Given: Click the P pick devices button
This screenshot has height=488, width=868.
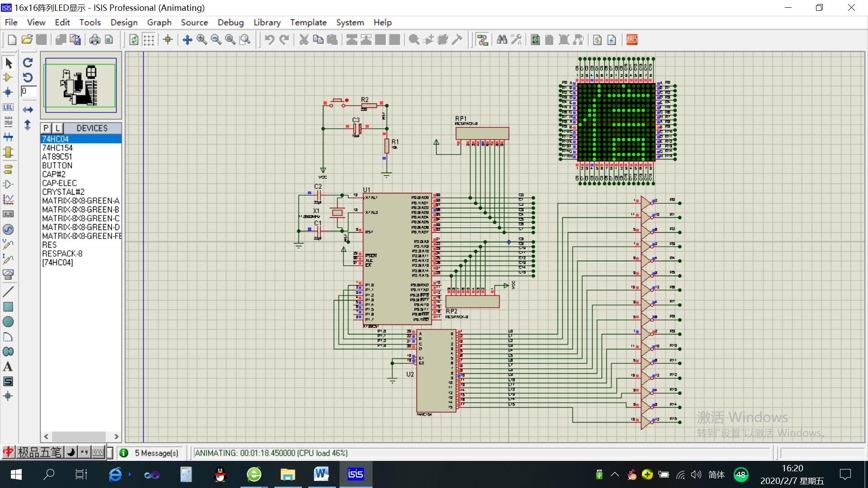Looking at the screenshot, I should click(46, 128).
